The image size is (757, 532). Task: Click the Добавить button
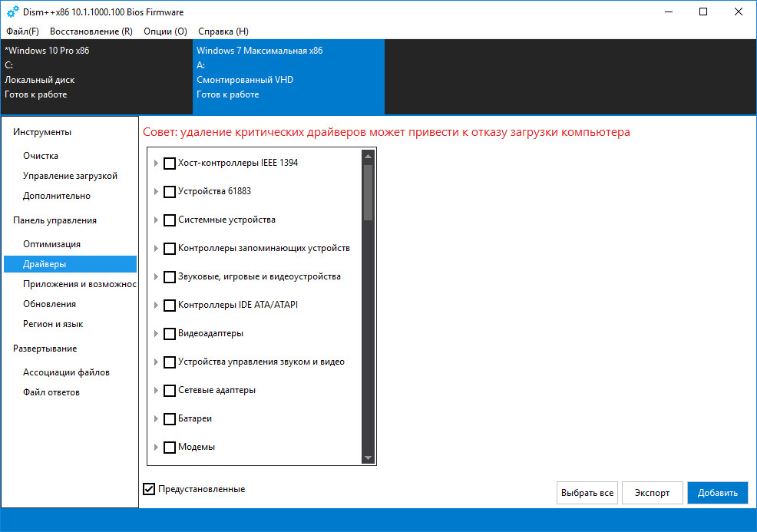(717, 493)
